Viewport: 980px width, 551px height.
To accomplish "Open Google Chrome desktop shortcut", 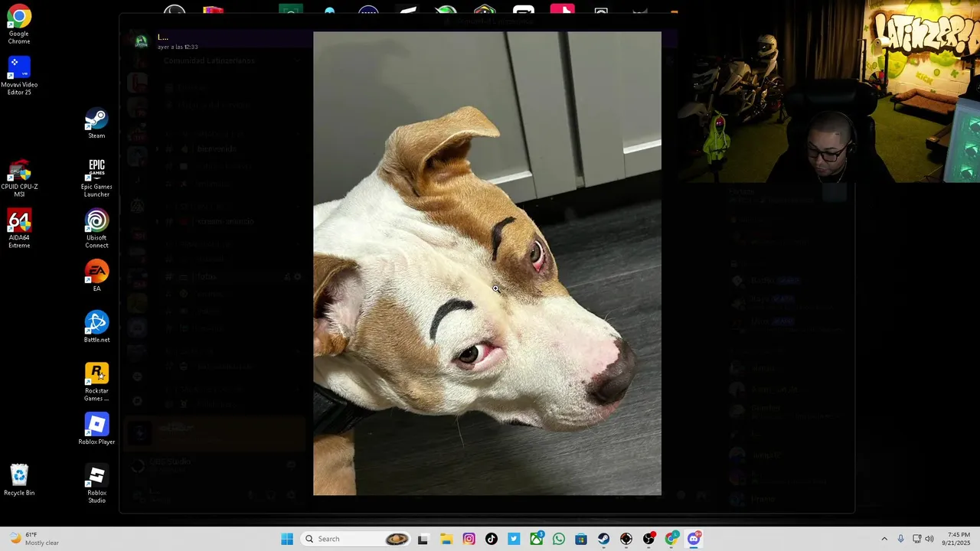I will [19, 24].
